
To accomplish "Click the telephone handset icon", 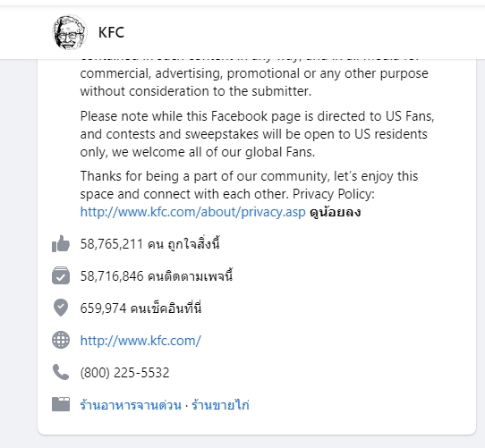I will click(61, 372).
